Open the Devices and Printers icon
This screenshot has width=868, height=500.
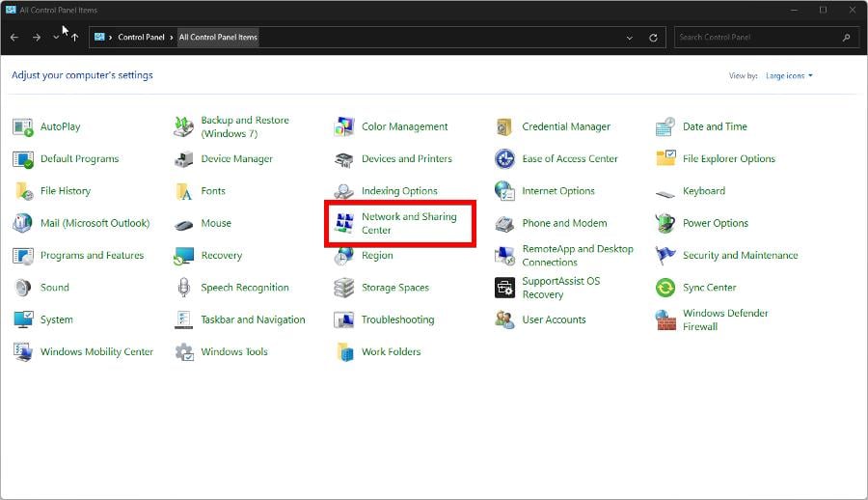pyautogui.click(x=343, y=159)
